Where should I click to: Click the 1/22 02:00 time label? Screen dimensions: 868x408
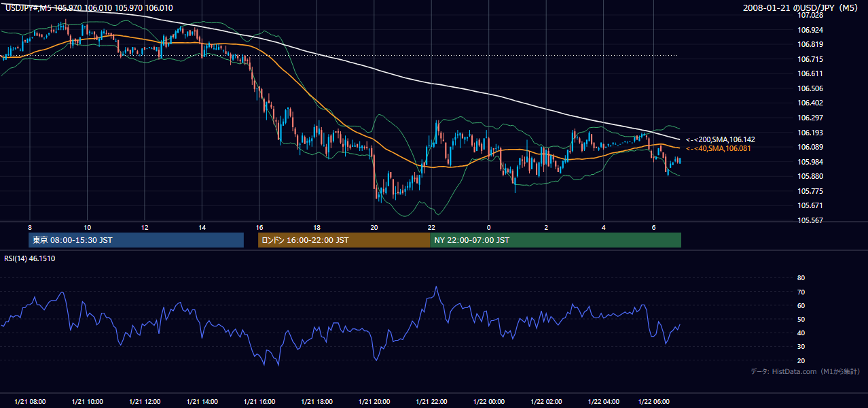tap(547, 402)
